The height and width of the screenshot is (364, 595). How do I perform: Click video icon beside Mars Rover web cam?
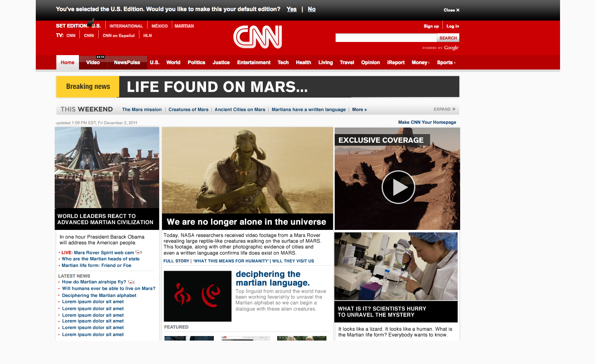[x=139, y=253]
